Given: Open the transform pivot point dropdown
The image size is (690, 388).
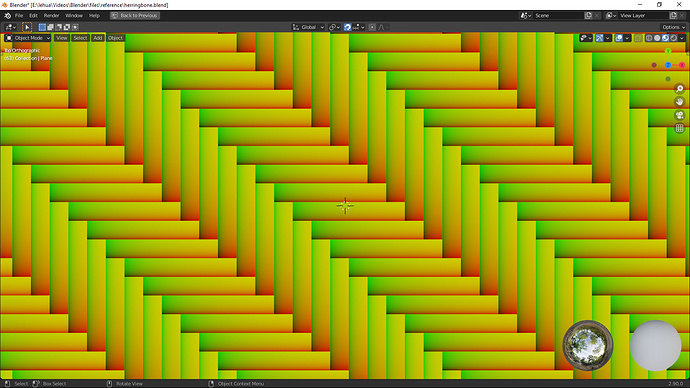Looking at the screenshot, I should pyautogui.click(x=334, y=27).
